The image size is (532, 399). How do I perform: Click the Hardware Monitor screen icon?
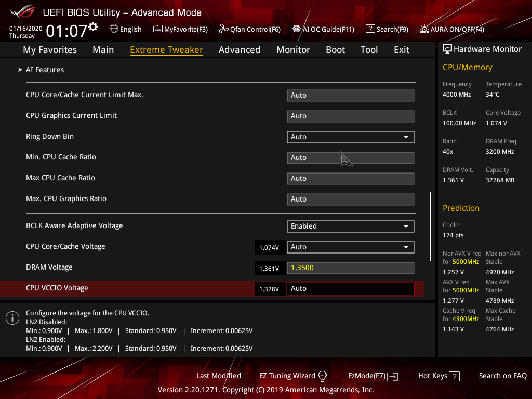coord(447,49)
